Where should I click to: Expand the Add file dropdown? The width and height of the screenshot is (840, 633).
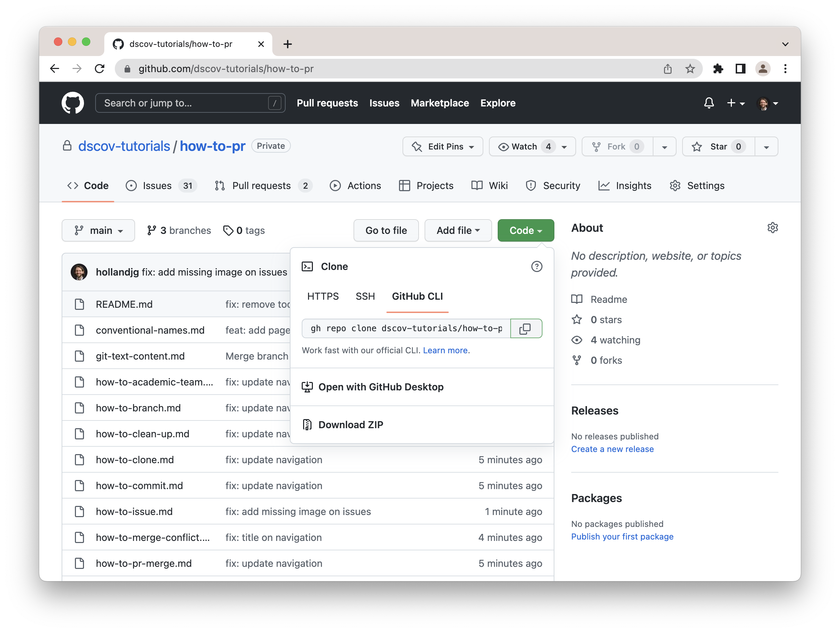click(458, 231)
